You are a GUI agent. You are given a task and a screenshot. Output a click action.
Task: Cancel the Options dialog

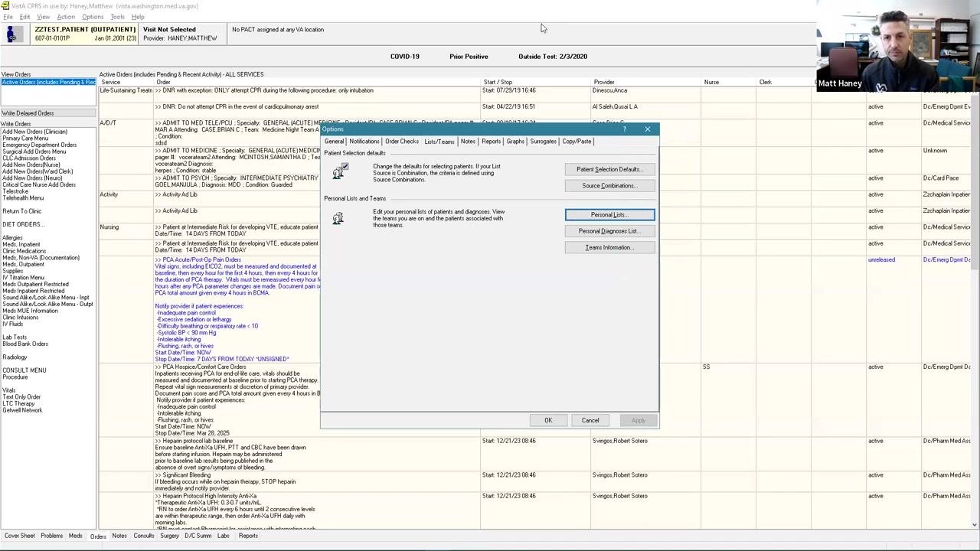tap(590, 420)
